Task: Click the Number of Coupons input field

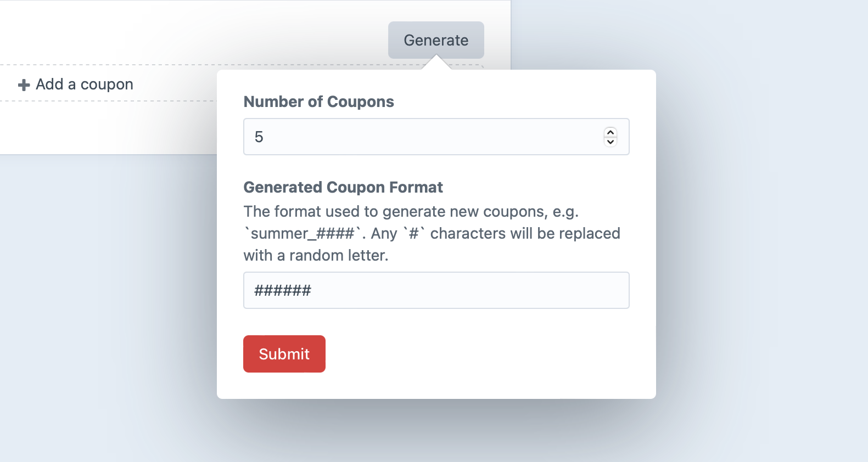Action: [x=384, y=137]
